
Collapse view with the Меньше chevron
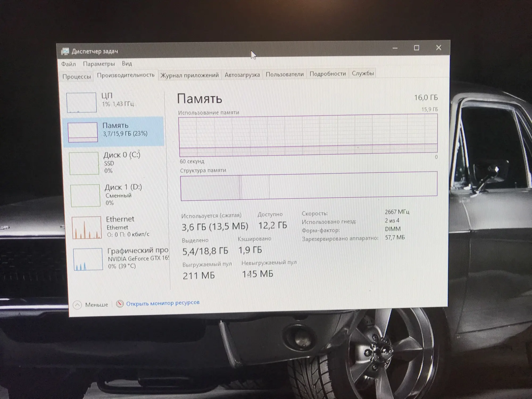click(77, 305)
